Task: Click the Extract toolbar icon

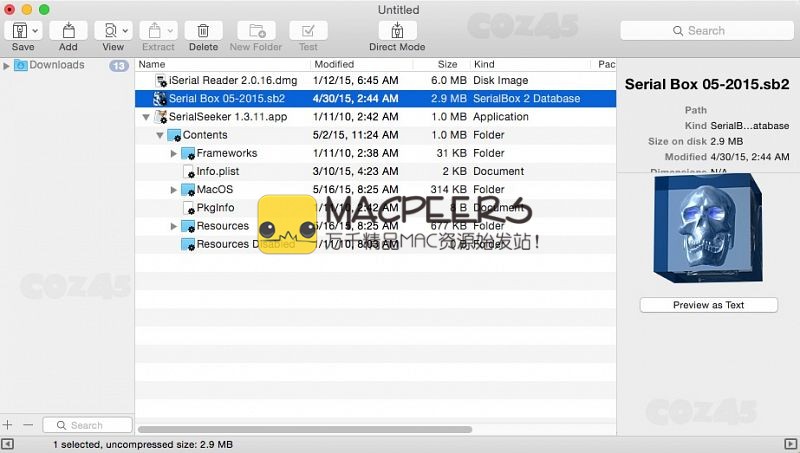Action: [154, 31]
